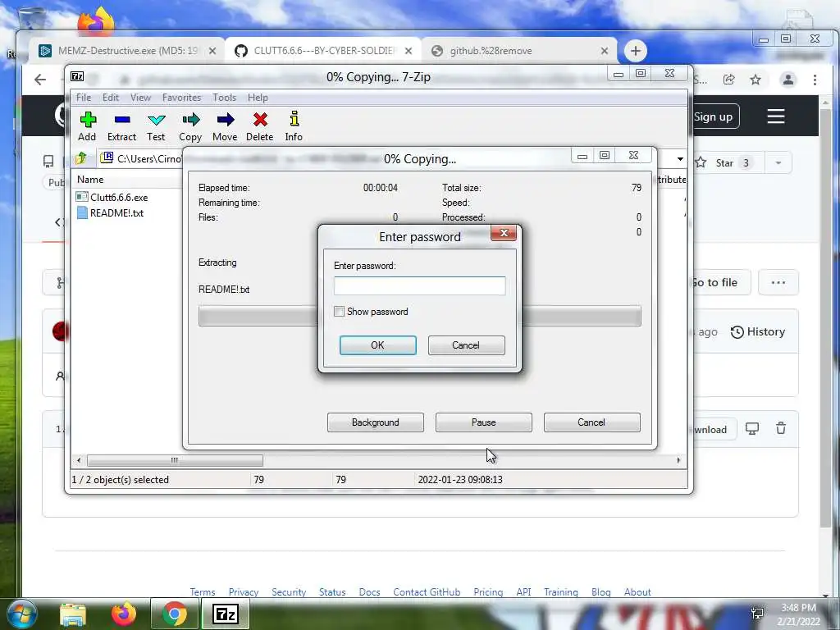Click the left arrow of horizontal scrollbar
The width and height of the screenshot is (840, 630).
click(x=79, y=460)
